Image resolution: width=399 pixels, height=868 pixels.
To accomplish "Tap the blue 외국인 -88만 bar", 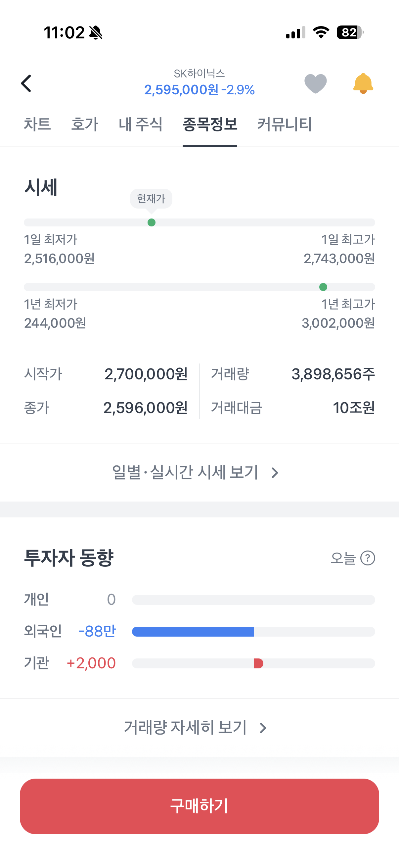I will (193, 631).
